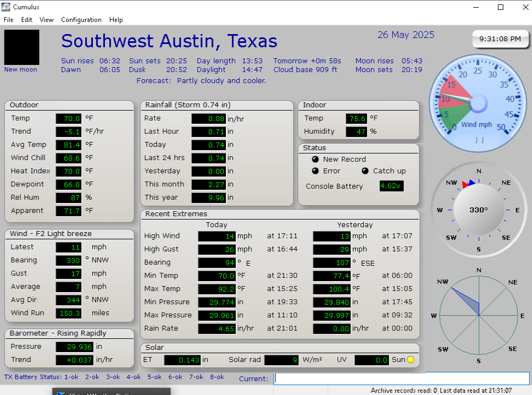The width and height of the screenshot is (532, 395).
Task: Click the green segment on wind gauge
Action: [453, 114]
